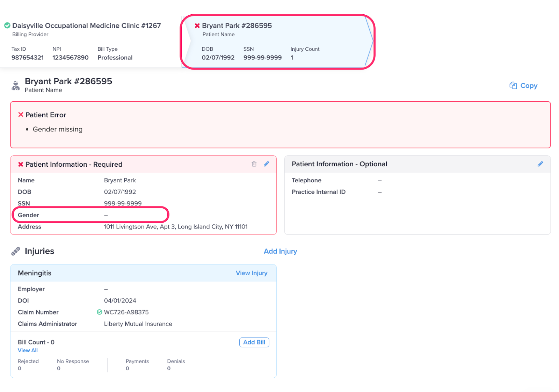Image resolution: width=559 pixels, height=392 pixels.
Task: Click the red X icon in Patient Error banner
Action: click(x=21, y=115)
